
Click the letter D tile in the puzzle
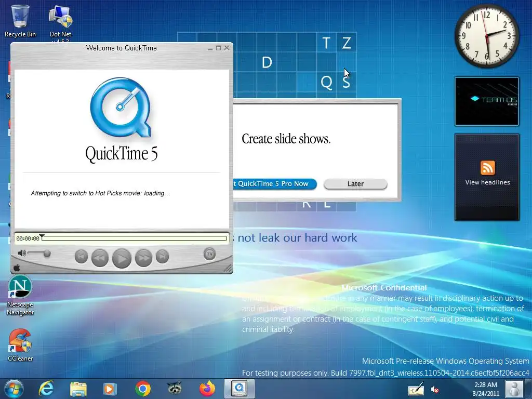(x=267, y=62)
